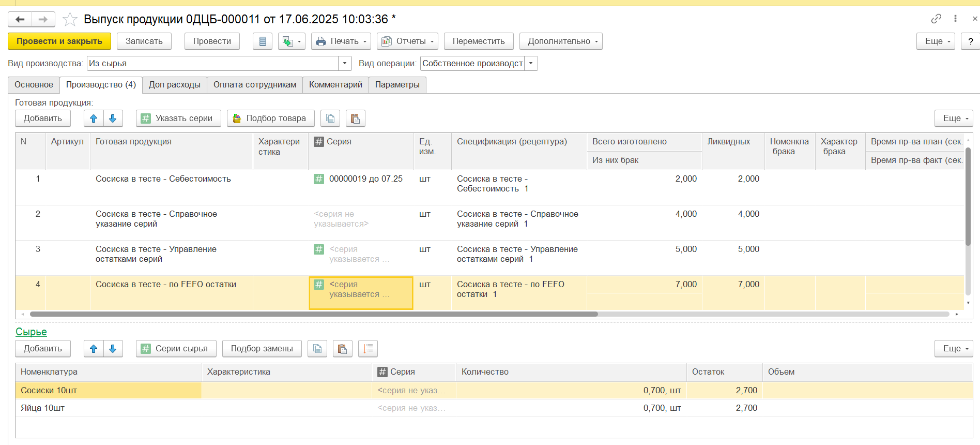Move product row up with arrow
The height and width of the screenshot is (445, 980).
pos(94,118)
